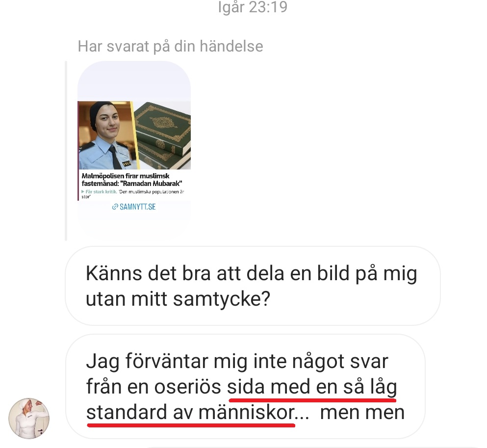Image resolution: width=487 pixels, height=448 pixels.
Task: Click the green books image in story
Action: [x=163, y=135]
